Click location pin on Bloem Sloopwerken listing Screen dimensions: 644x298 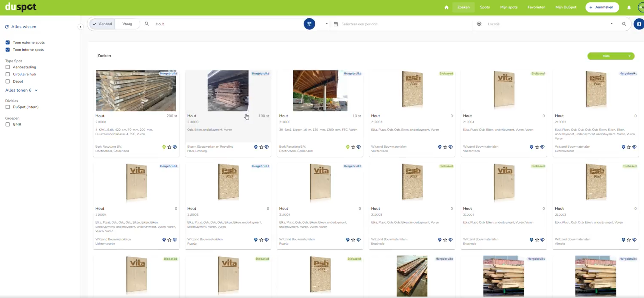click(x=256, y=147)
